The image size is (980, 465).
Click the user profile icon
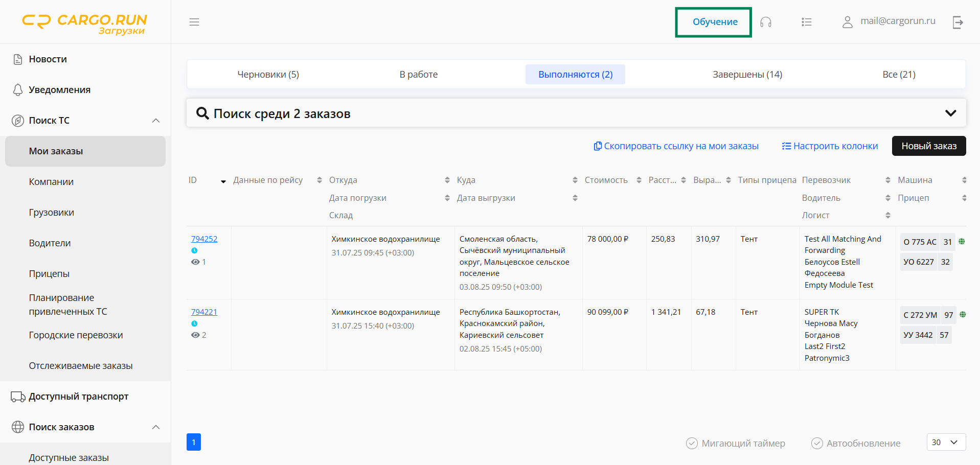coord(847,22)
